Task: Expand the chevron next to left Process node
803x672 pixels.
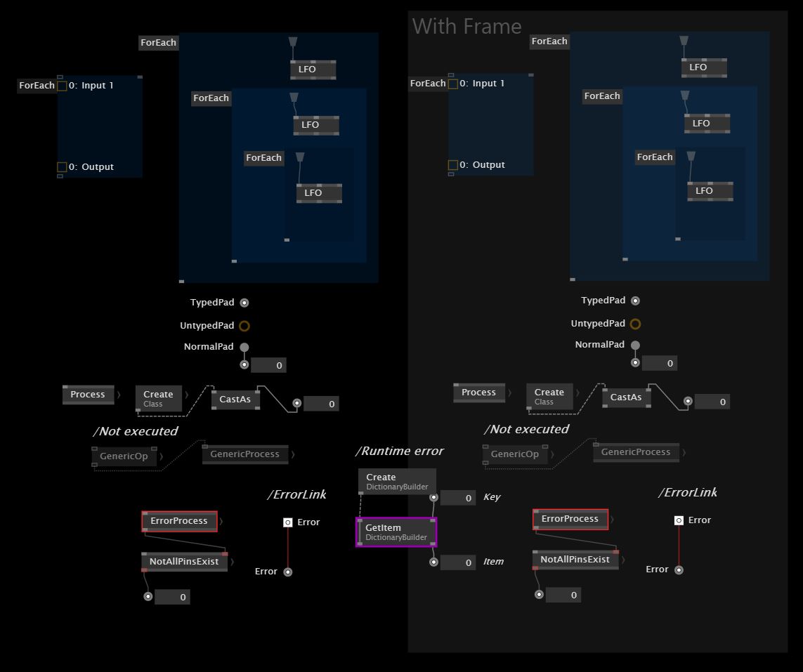Action: (x=119, y=395)
